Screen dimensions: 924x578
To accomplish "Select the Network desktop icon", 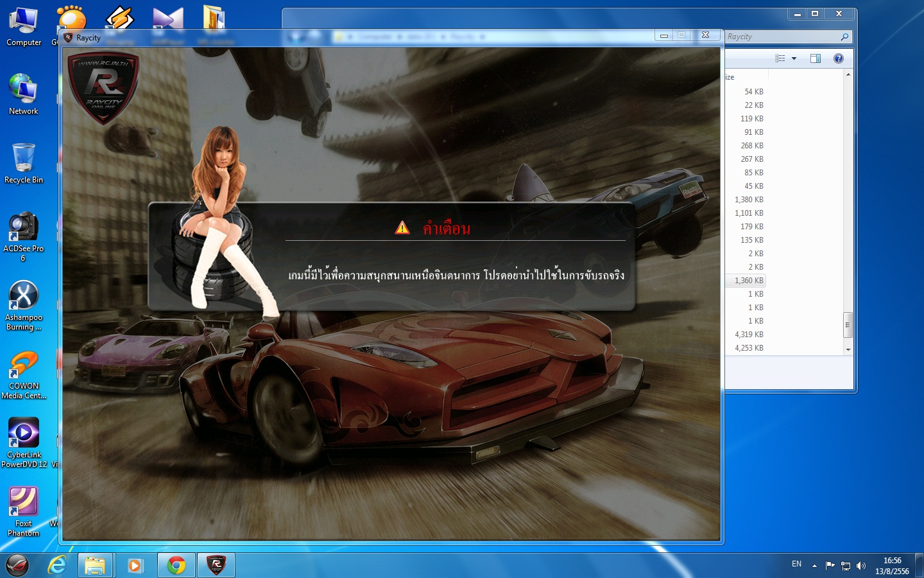I will (x=24, y=94).
